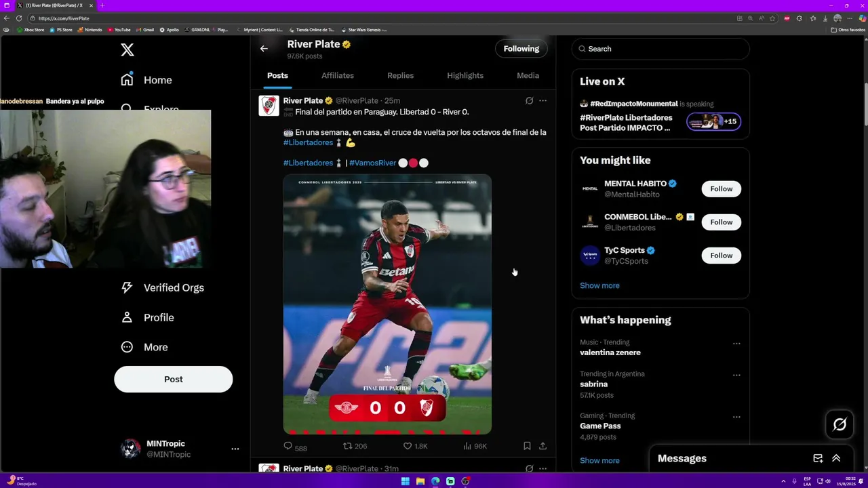The width and height of the screenshot is (868, 488).
Task: Go back using the profile back arrow
Action: (x=264, y=49)
